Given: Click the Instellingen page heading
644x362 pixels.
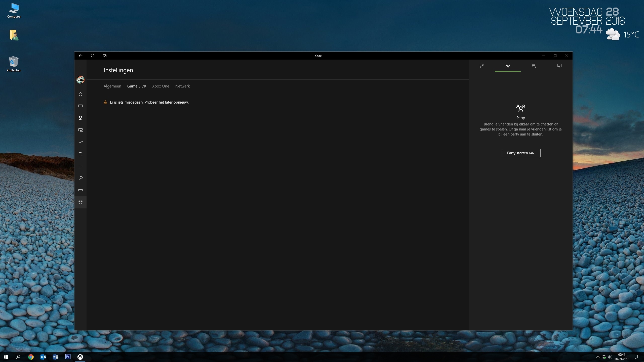Looking at the screenshot, I should 118,70.
